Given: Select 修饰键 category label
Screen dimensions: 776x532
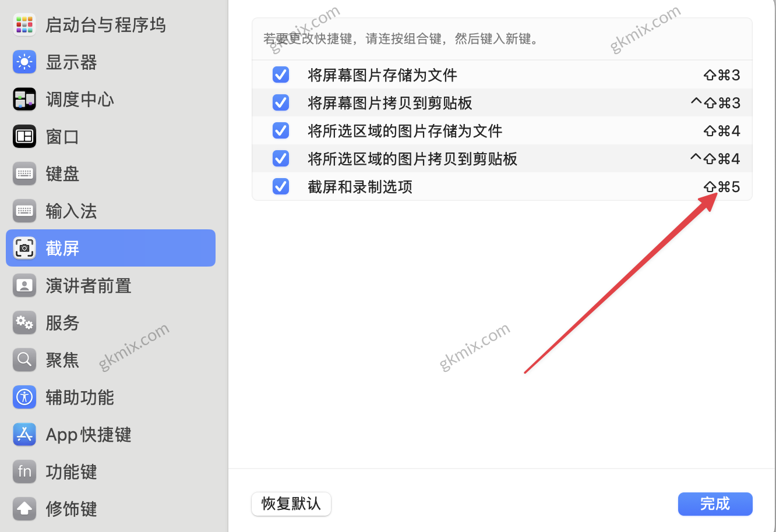Looking at the screenshot, I should 71,509.
